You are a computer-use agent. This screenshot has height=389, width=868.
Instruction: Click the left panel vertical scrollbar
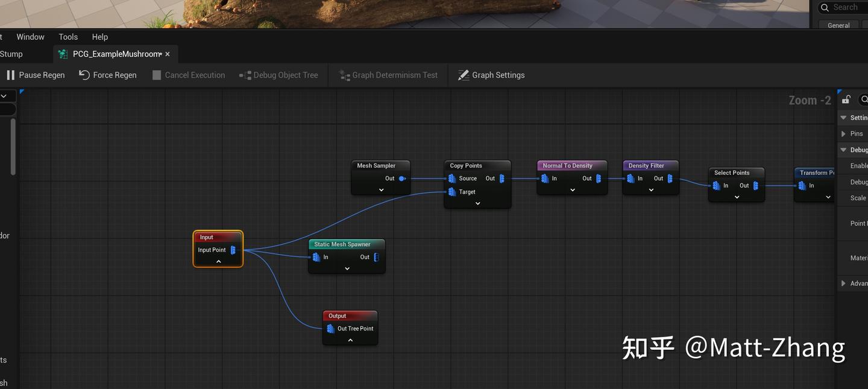pos(13,147)
